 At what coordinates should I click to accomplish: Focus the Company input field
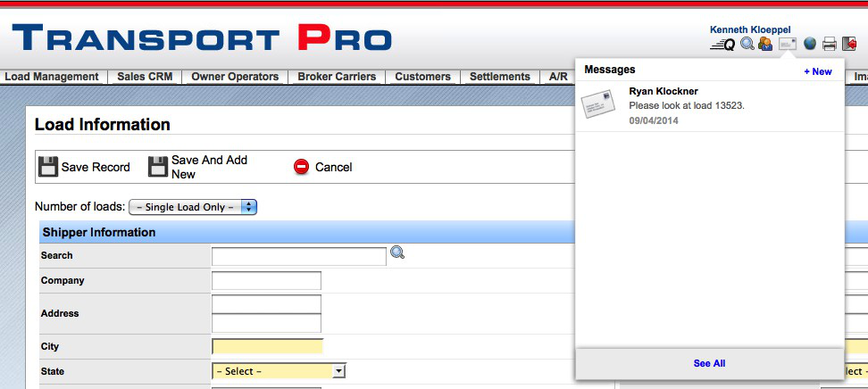point(266,280)
